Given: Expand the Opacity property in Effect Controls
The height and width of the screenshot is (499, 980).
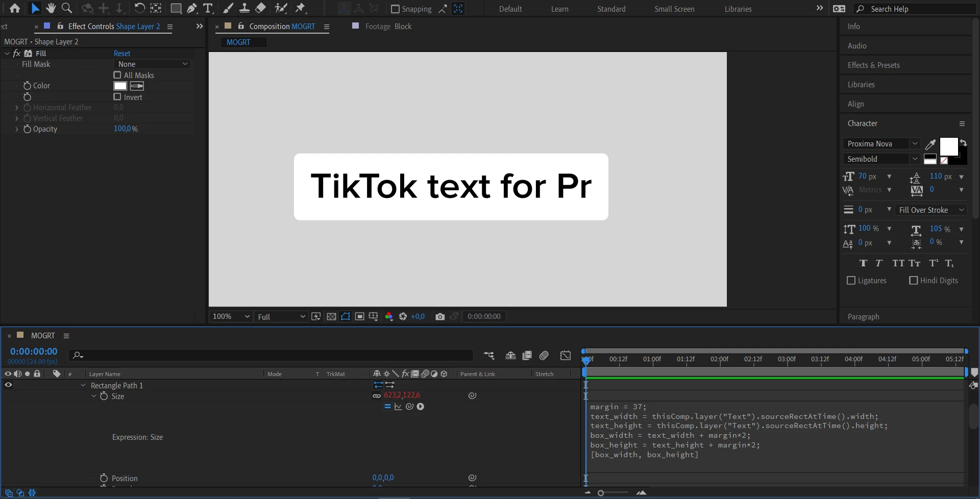Looking at the screenshot, I should (17, 129).
